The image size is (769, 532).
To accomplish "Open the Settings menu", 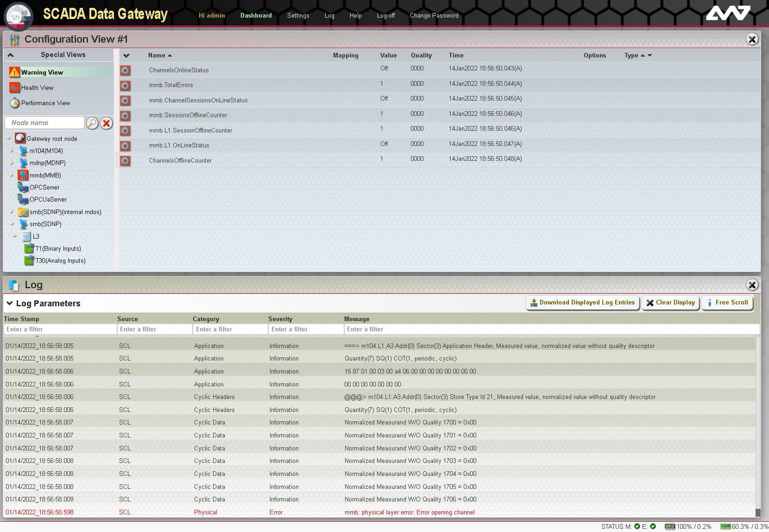I will pos(298,15).
